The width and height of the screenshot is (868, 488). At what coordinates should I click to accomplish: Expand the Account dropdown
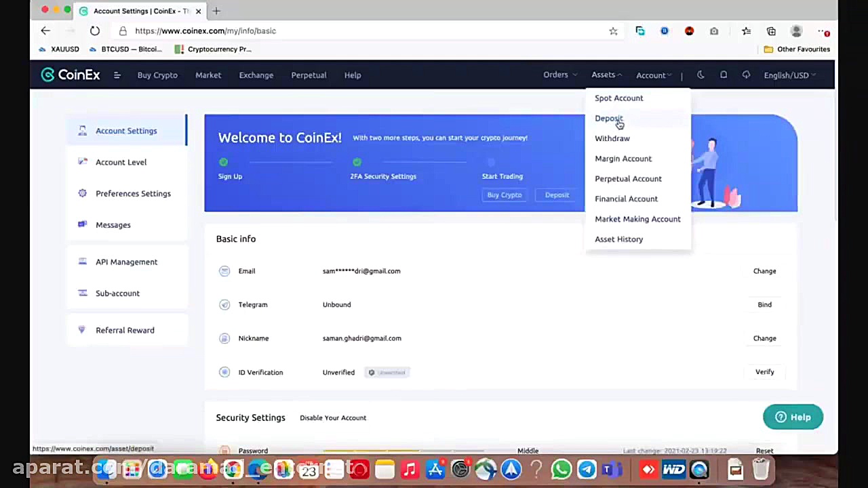tap(653, 75)
